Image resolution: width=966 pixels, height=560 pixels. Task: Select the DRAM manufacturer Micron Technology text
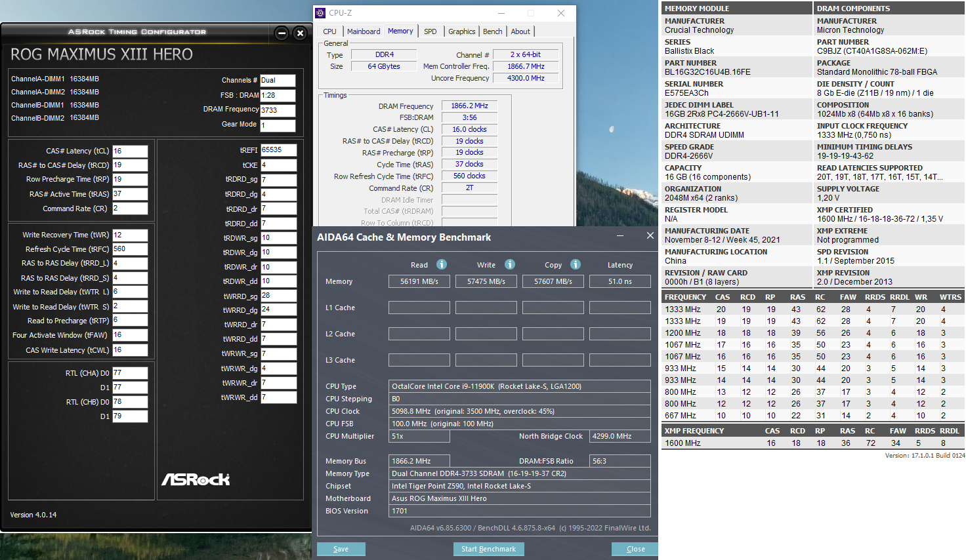click(850, 30)
